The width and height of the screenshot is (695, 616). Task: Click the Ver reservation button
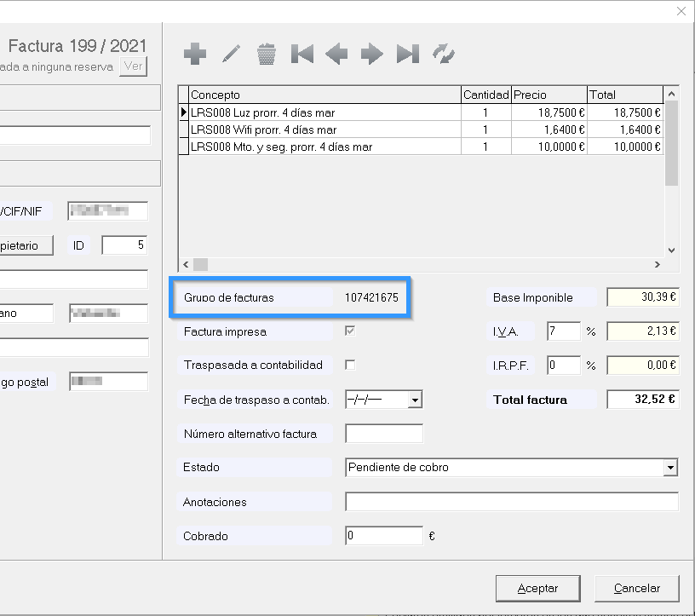tap(134, 66)
